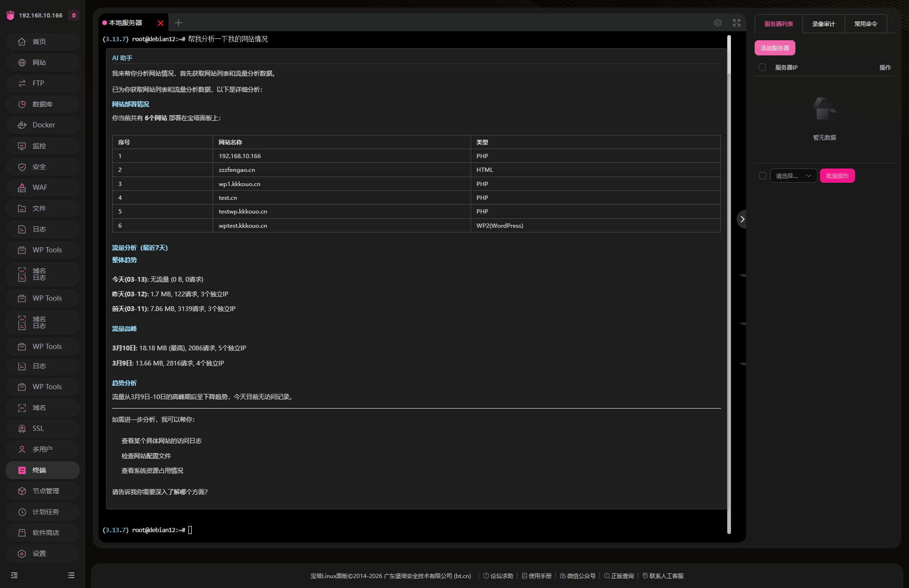Open terminal settings gear icon
The image size is (909, 588).
718,23
